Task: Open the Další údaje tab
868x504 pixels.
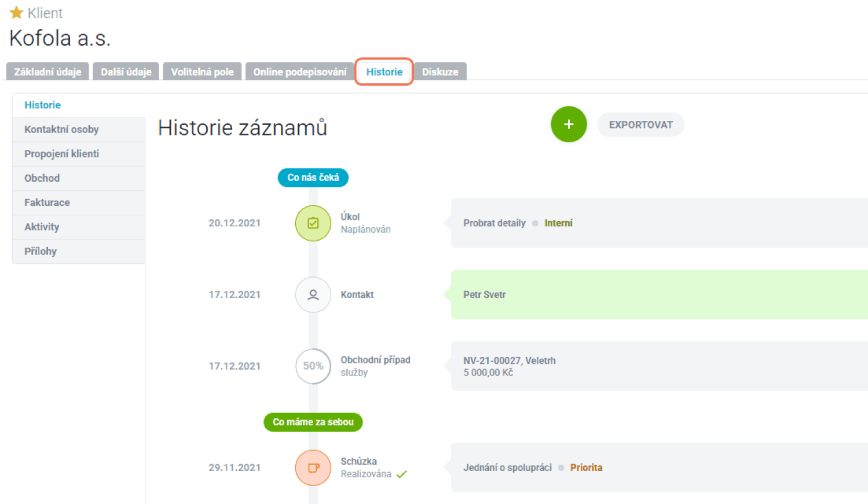Action: click(126, 72)
